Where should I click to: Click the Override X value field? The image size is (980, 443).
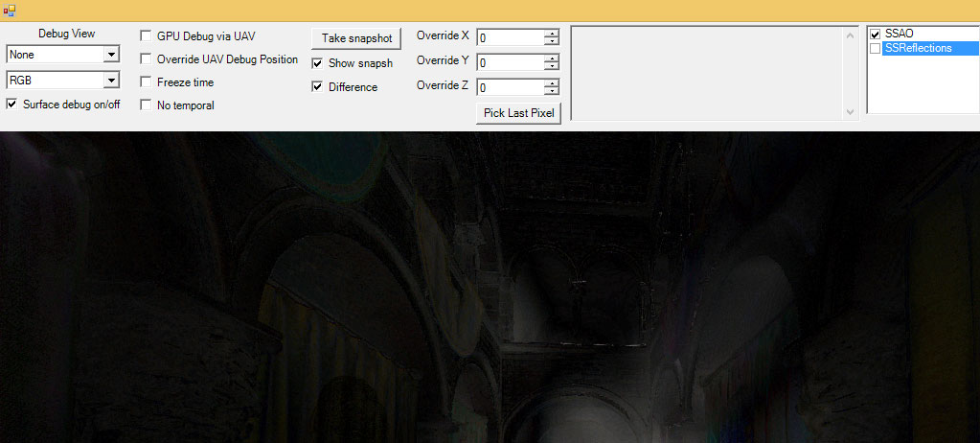[x=509, y=38]
